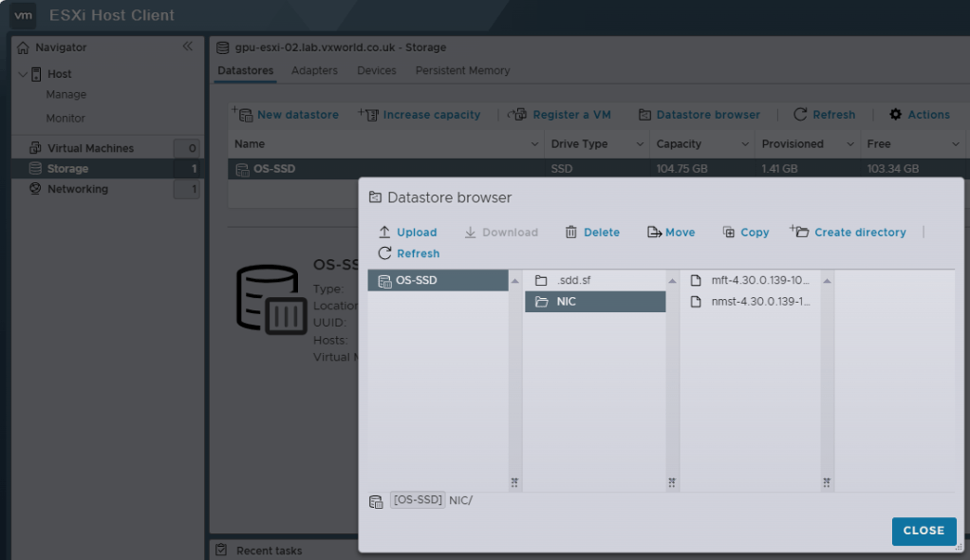The width and height of the screenshot is (970, 560).
Task: Open the Capacity column dropdown arrow
Action: coord(745,144)
